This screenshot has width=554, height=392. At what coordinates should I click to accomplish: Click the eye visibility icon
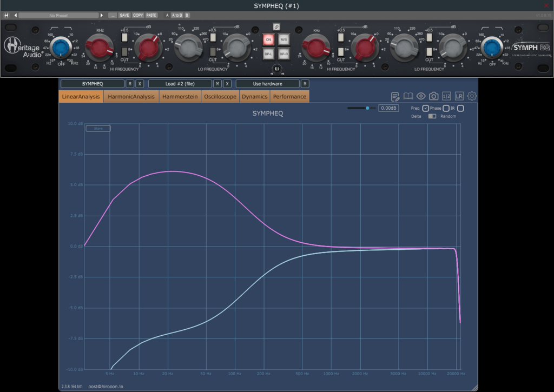(x=421, y=96)
